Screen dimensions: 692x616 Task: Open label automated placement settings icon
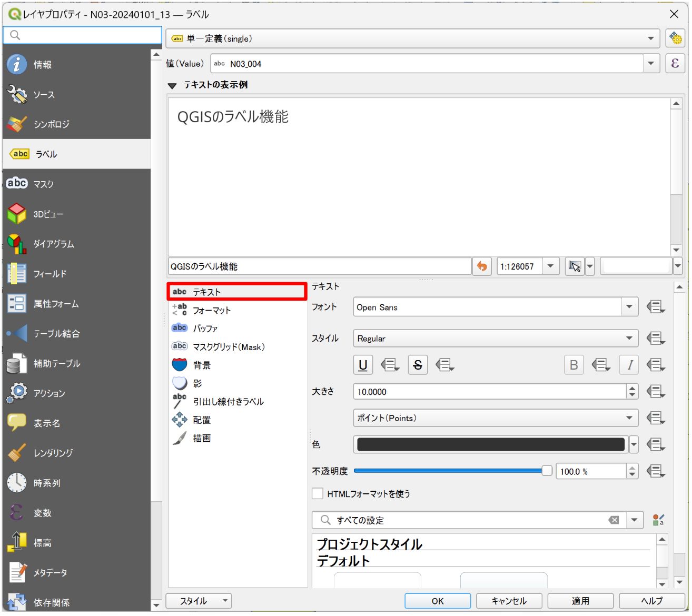(675, 38)
